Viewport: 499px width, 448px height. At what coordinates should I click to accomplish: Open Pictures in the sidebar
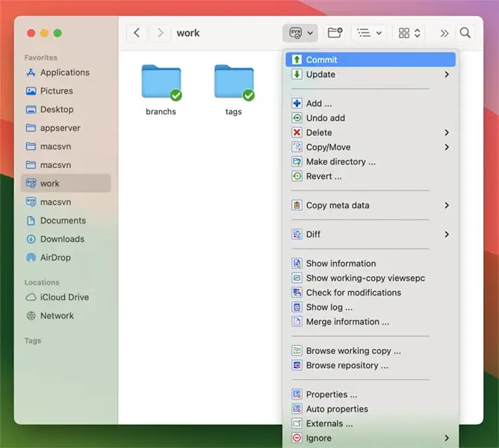[66, 91]
